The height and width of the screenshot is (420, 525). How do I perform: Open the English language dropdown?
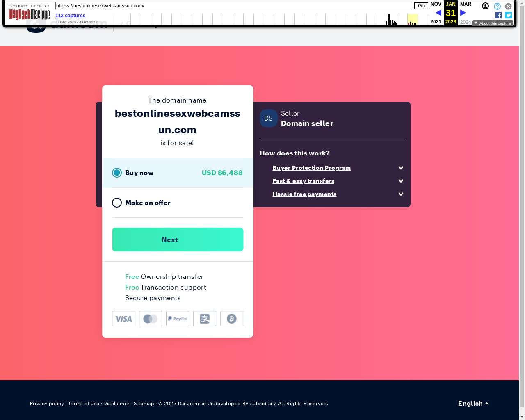tap(473, 403)
